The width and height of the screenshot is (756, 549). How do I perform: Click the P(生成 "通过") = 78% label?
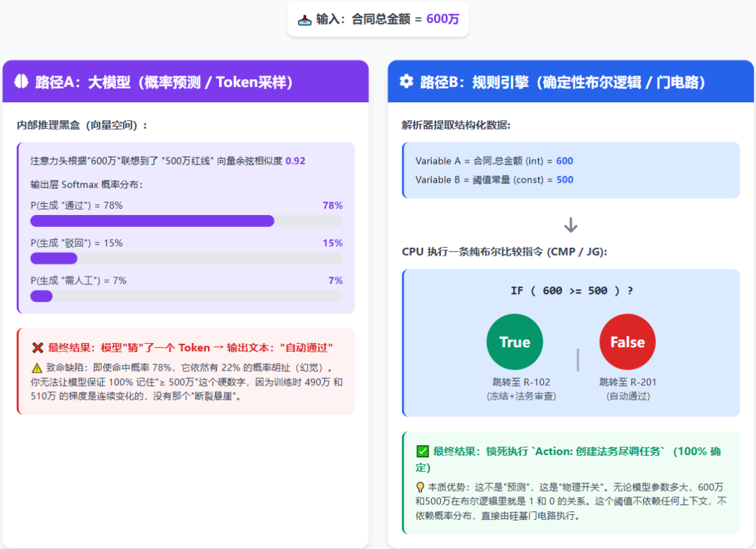pyautogui.click(x=77, y=205)
